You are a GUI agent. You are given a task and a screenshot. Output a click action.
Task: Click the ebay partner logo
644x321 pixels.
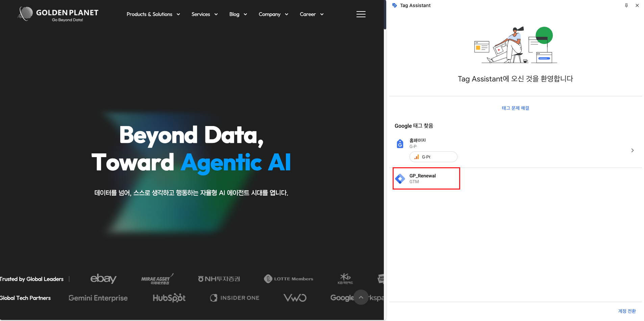click(x=103, y=278)
